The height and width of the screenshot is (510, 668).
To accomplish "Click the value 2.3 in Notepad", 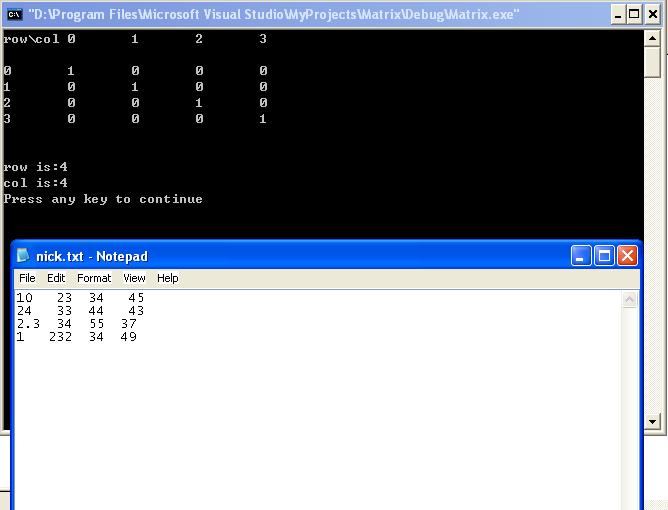I will tap(28, 324).
